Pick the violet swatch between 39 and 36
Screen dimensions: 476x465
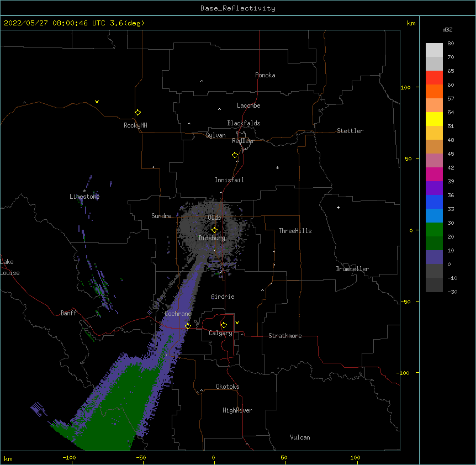point(434,188)
